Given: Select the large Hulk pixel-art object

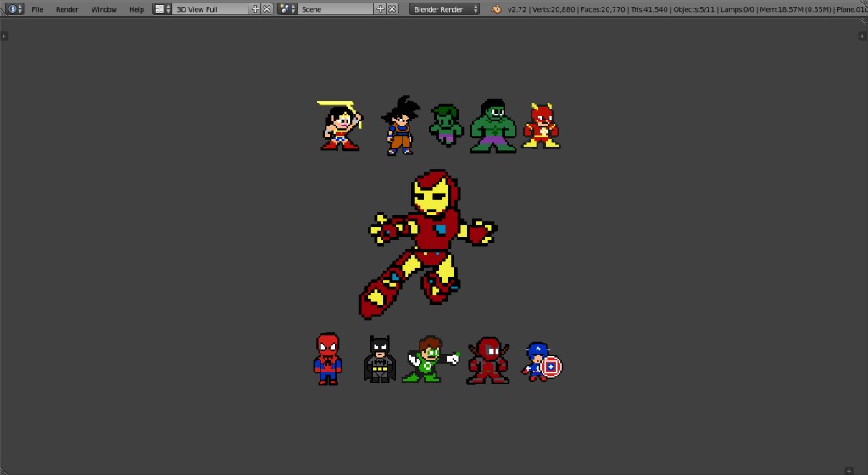Looking at the screenshot, I should click(x=493, y=126).
